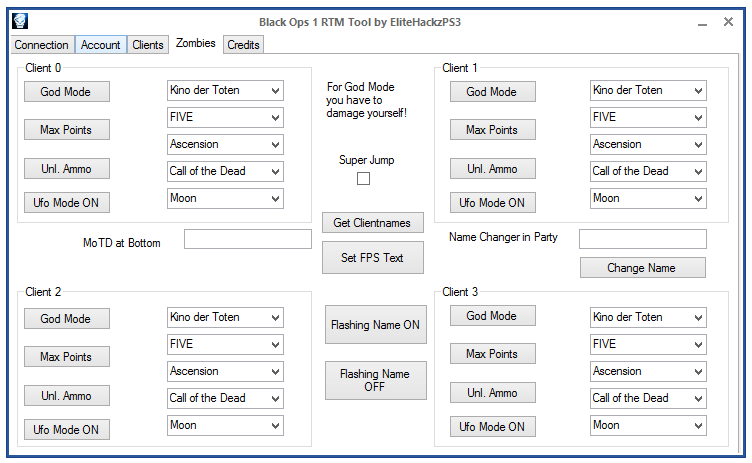752x463 pixels.
Task: Expand Client 3 Moon dropdown
Action: tap(648, 425)
